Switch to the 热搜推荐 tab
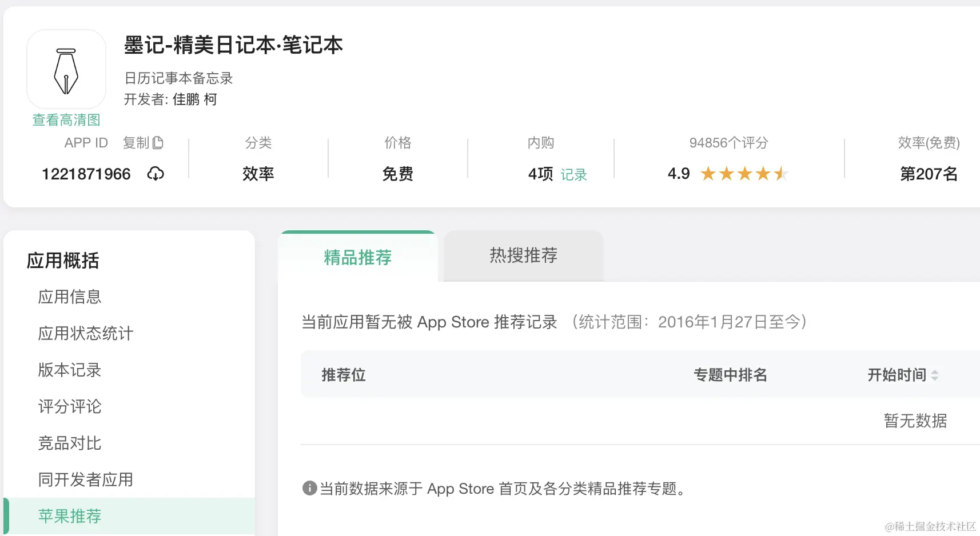The height and width of the screenshot is (536, 980). (x=523, y=255)
